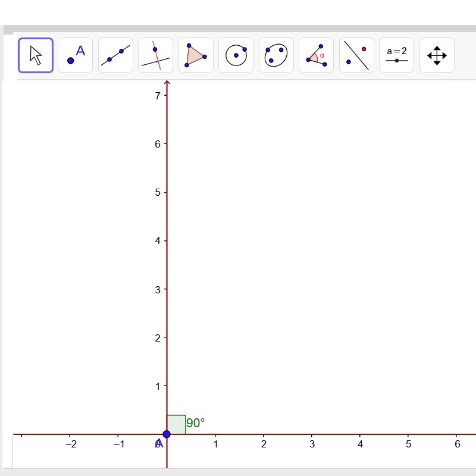Select the Move arrow tool
This screenshot has width=476, height=476.
[36, 55]
